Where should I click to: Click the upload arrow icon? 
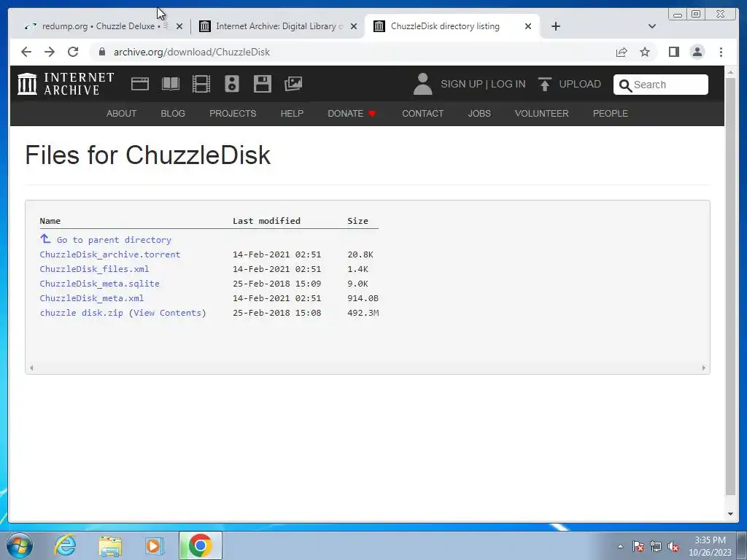(544, 84)
